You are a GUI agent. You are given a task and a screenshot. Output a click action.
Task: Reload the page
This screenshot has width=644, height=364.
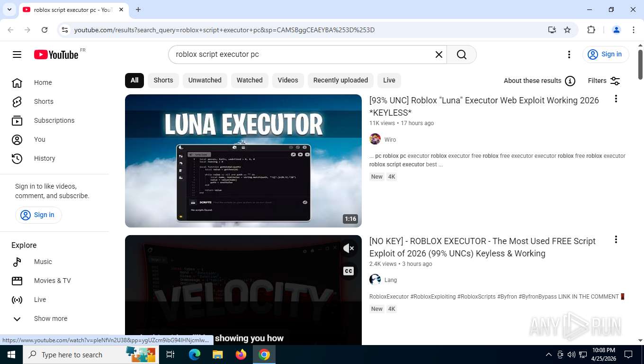45,30
